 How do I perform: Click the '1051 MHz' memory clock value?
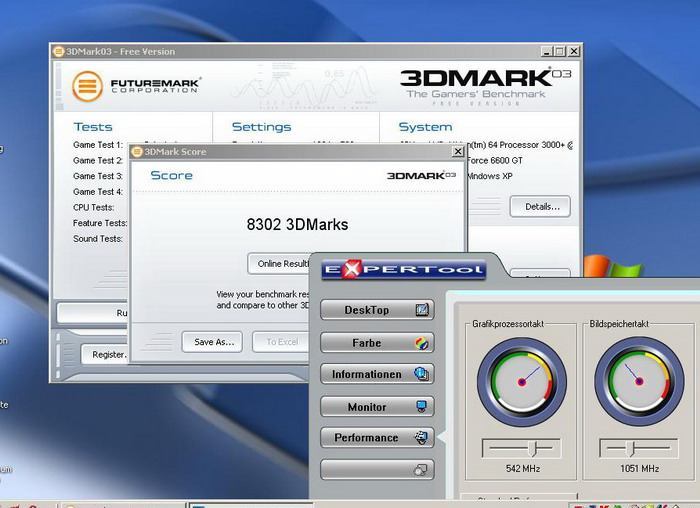click(x=639, y=468)
